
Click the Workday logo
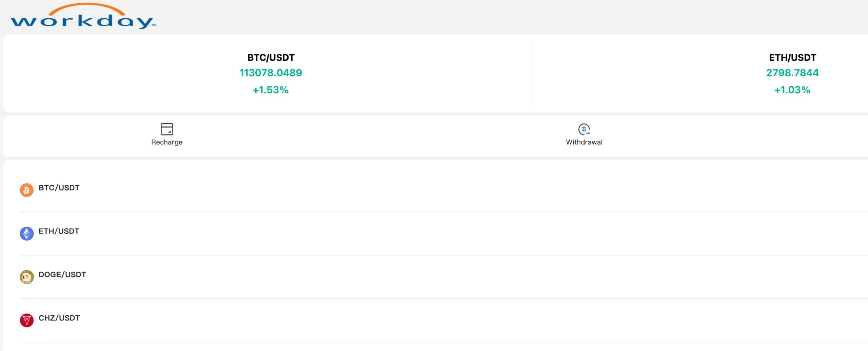pos(83,17)
